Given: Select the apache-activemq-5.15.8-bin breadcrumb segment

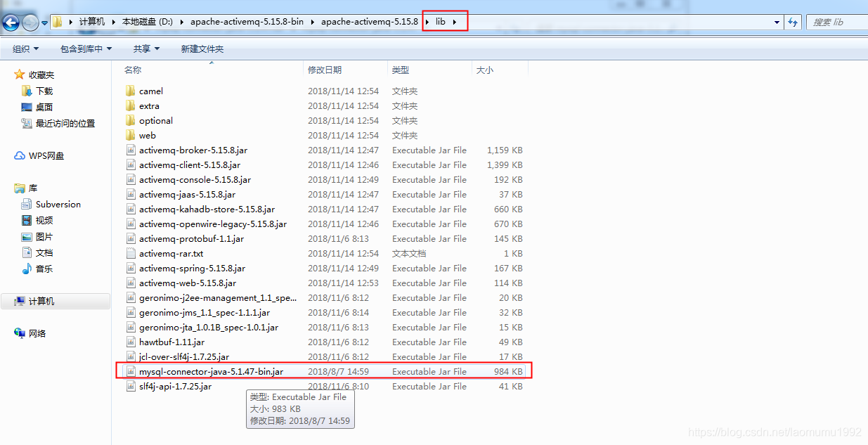Looking at the screenshot, I should click(x=247, y=22).
